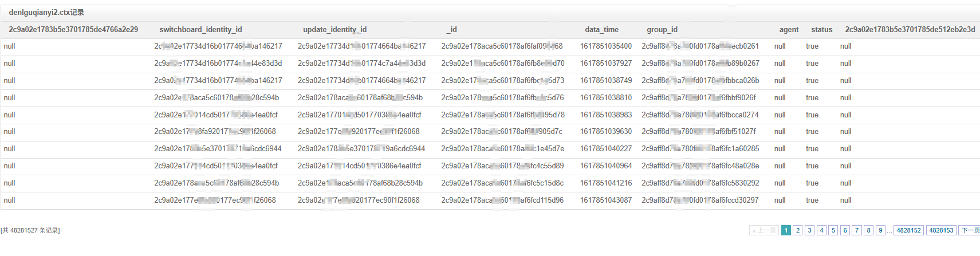Click the update_identity_id column header

point(334,30)
